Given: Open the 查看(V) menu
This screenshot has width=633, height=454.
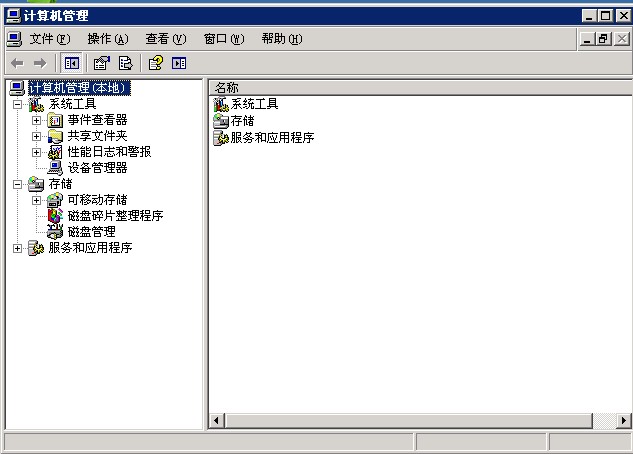Looking at the screenshot, I should [x=166, y=39].
